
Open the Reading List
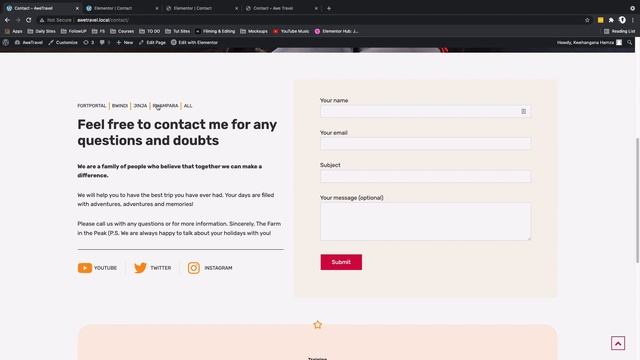coord(619,31)
